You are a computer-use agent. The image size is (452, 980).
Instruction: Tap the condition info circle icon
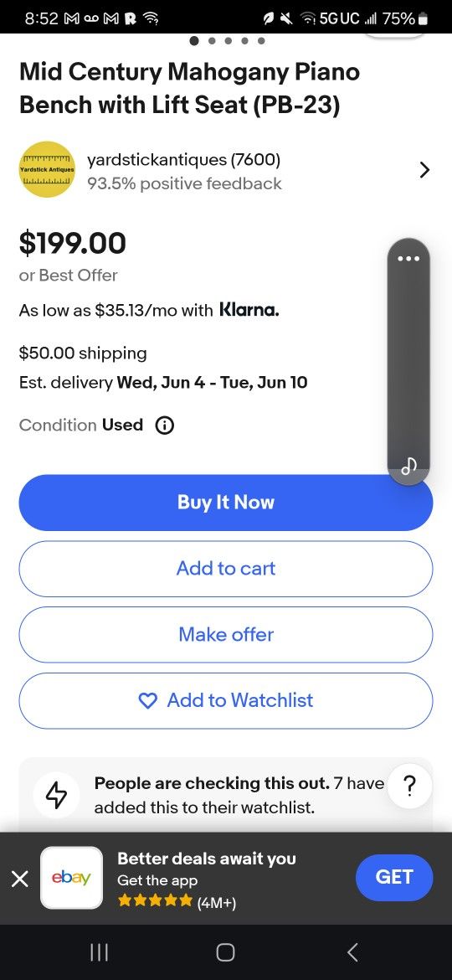[x=164, y=426]
